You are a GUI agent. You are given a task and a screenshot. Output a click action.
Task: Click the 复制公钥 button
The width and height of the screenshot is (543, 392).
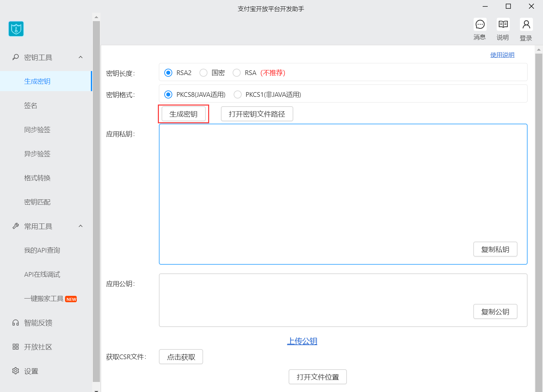495,312
